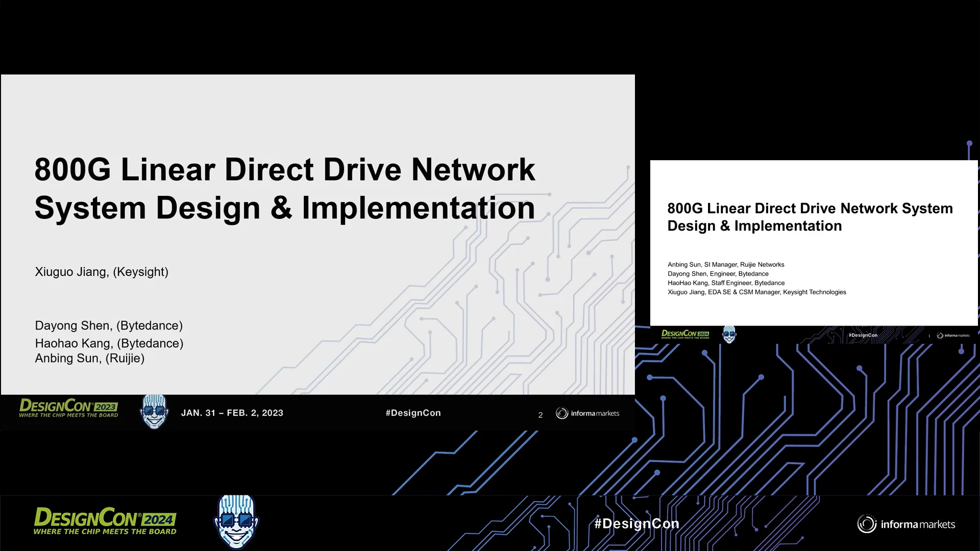The width and height of the screenshot is (980, 551).
Task: Select author name 'Xiuguo Jiang, (Keysight)'
Action: (101, 272)
